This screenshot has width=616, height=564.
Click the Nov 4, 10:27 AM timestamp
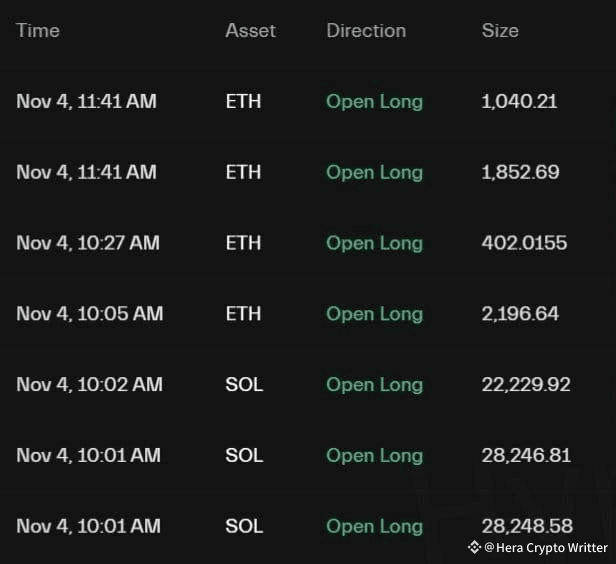[88, 243]
